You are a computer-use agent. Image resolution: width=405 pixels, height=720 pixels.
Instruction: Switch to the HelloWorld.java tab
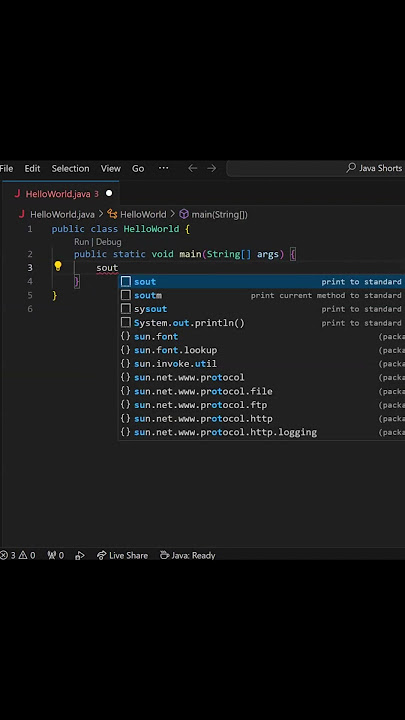pyautogui.click(x=57, y=194)
